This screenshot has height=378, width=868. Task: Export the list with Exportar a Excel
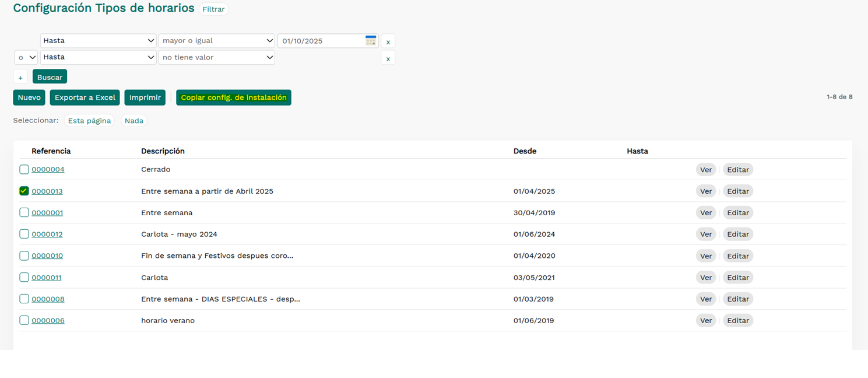click(x=85, y=97)
